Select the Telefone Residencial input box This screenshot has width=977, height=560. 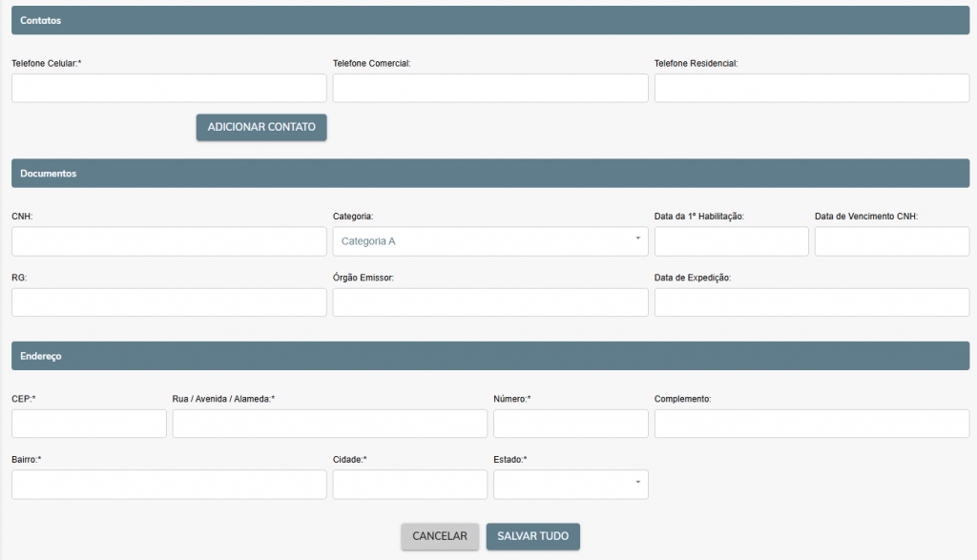[x=812, y=88]
